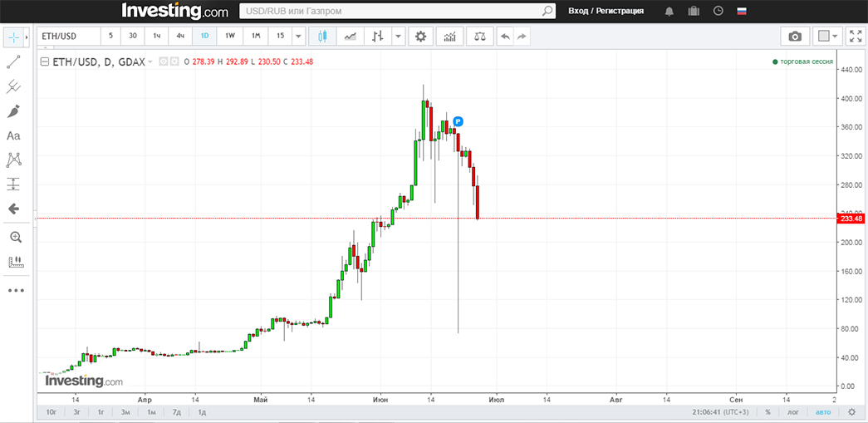868x423 pixels.
Task: Switch to the 1W interval
Action: click(230, 37)
